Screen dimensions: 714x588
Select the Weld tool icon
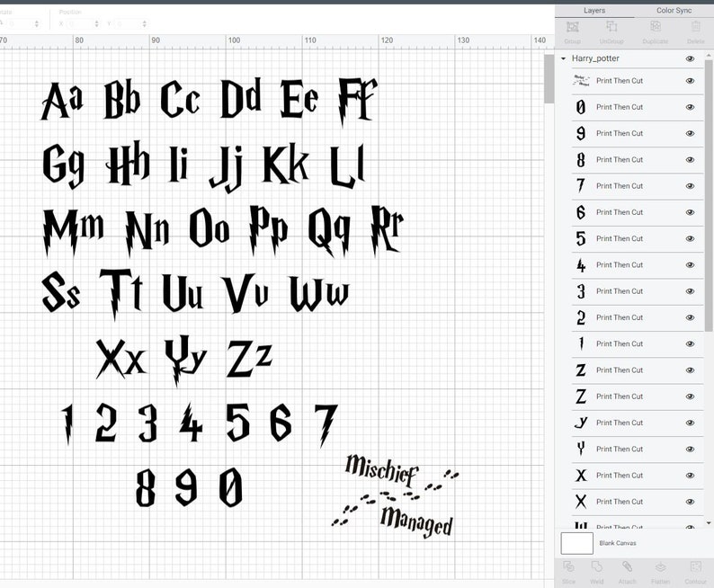tap(596, 566)
